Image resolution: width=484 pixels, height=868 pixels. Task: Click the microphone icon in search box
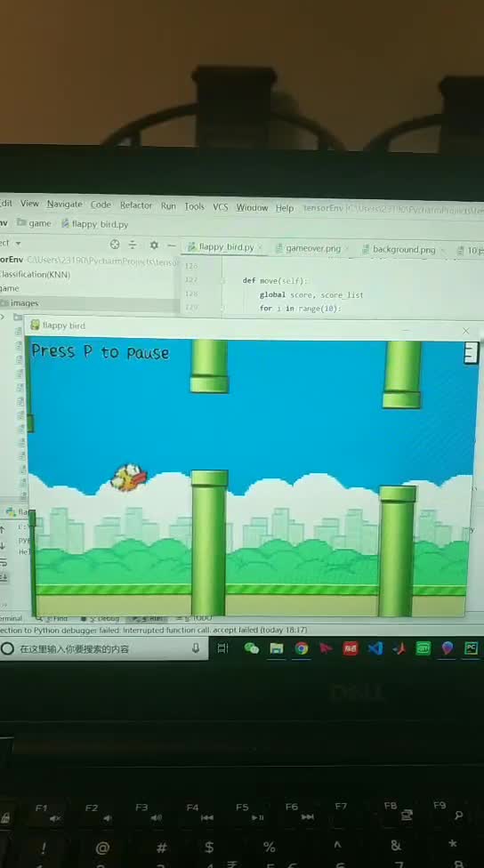[x=196, y=648]
